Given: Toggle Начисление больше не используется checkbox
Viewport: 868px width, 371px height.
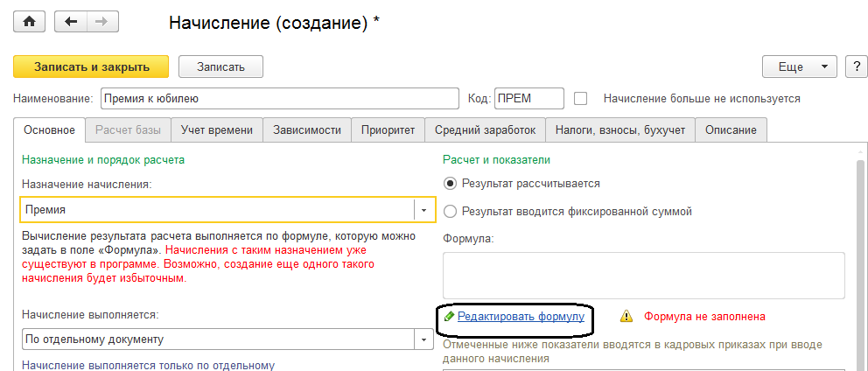Looking at the screenshot, I should [579, 99].
